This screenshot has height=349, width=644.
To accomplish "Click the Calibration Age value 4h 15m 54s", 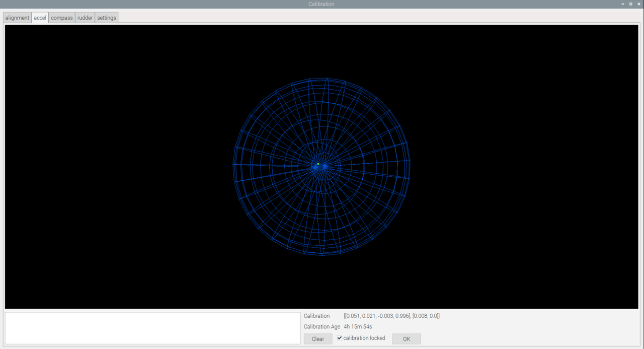I will click(358, 327).
